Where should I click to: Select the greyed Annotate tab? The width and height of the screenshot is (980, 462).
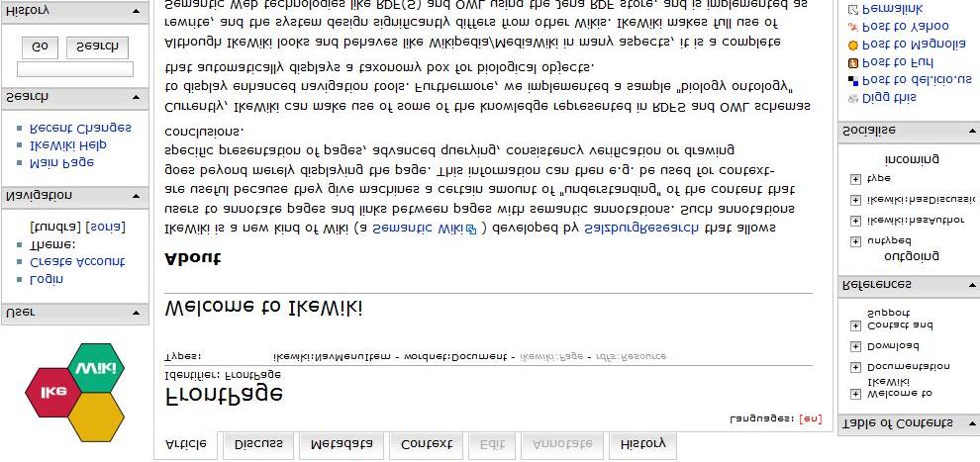(562, 445)
